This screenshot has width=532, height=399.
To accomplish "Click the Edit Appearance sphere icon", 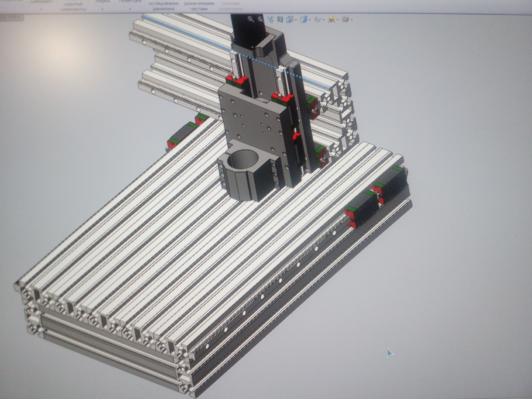I will click(x=332, y=19).
